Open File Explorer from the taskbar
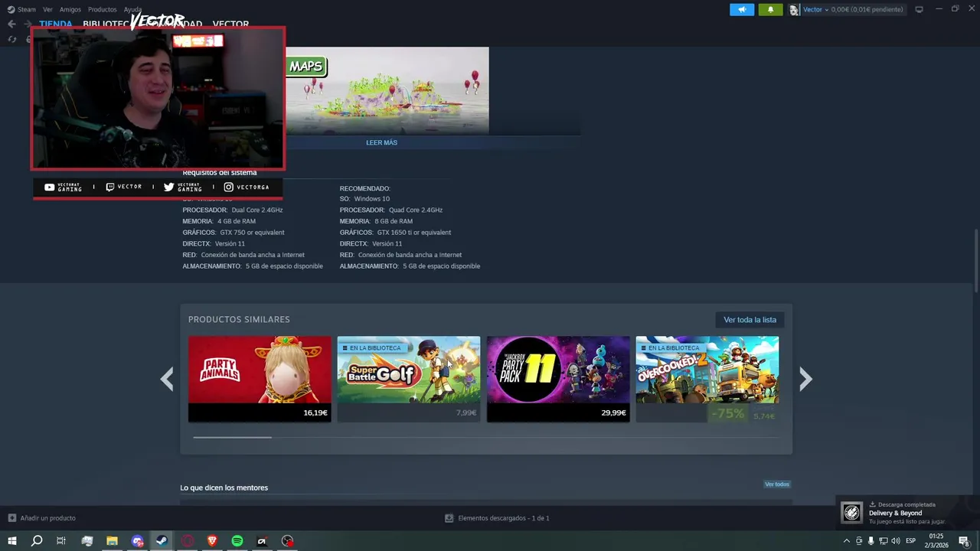This screenshot has height=551, width=980. click(x=112, y=541)
